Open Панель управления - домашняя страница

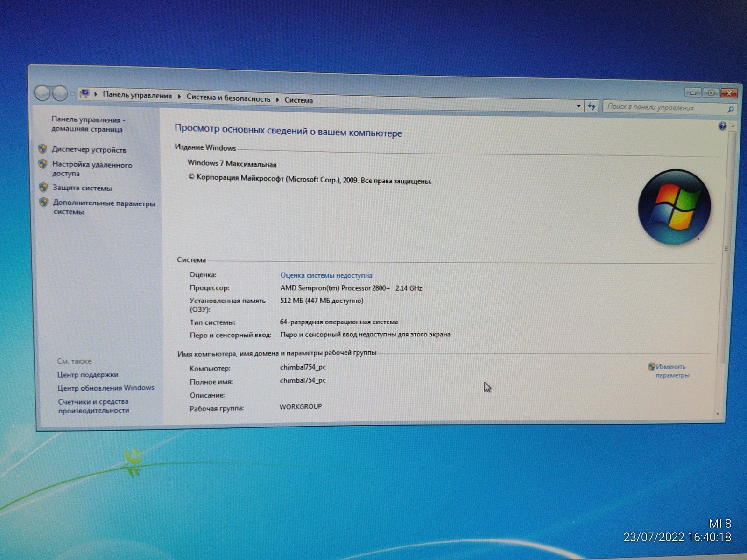[x=88, y=124]
